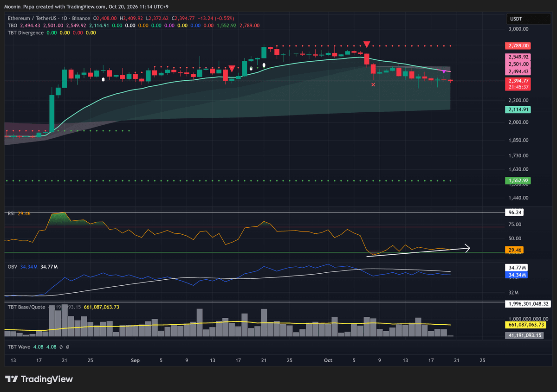Select the blue 34.34M label on OBV scale
This screenshot has height=392, width=557.
[x=516, y=275]
